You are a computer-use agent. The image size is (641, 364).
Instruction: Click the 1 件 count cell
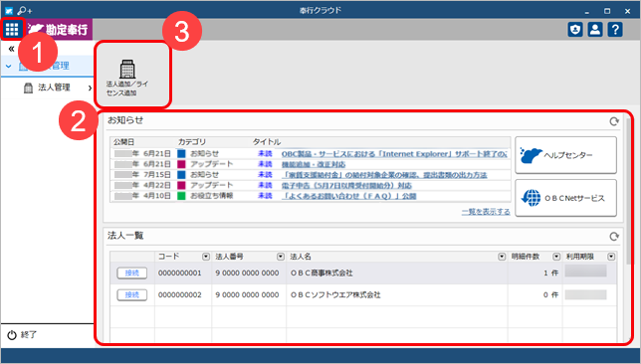pos(550,273)
